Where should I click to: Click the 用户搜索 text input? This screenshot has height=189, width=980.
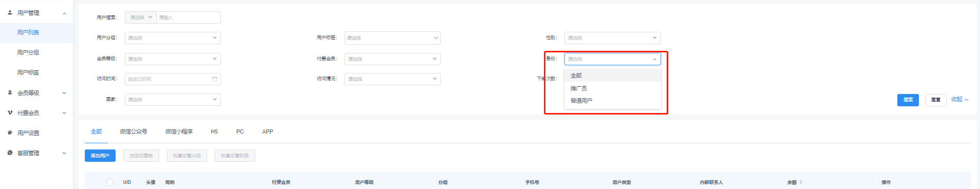(x=189, y=17)
